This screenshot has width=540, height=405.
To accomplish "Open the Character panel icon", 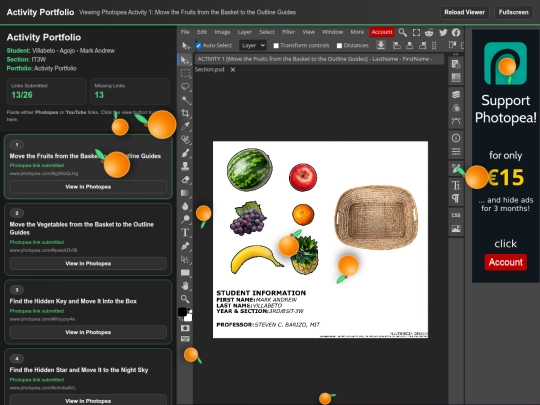I will pyautogui.click(x=456, y=185).
